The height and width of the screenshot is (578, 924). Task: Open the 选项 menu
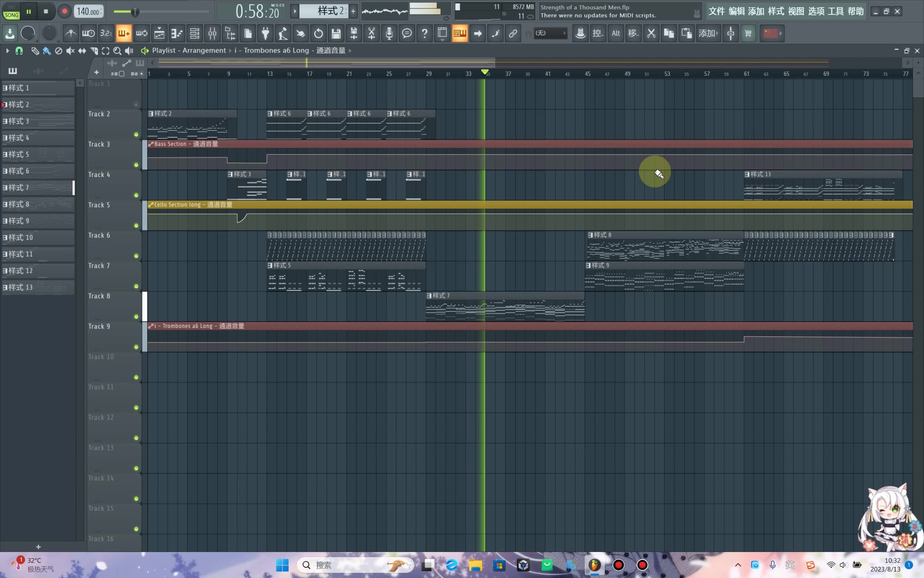click(816, 11)
